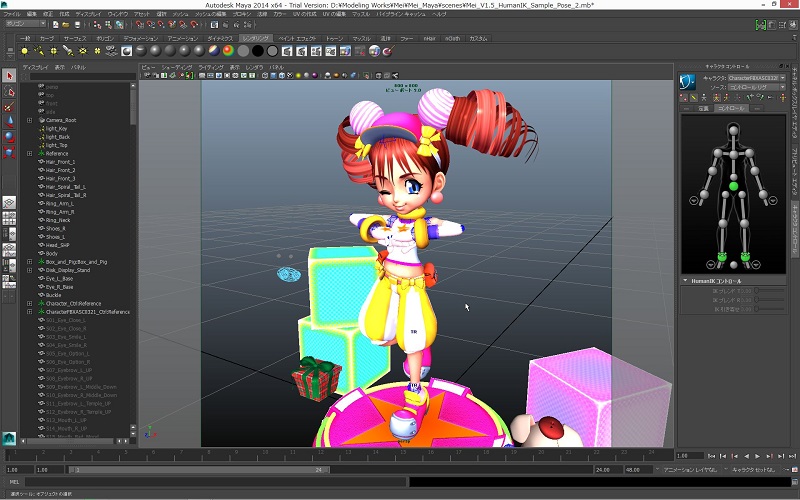
Task: Select the green hips effector on figure
Action: [733, 187]
